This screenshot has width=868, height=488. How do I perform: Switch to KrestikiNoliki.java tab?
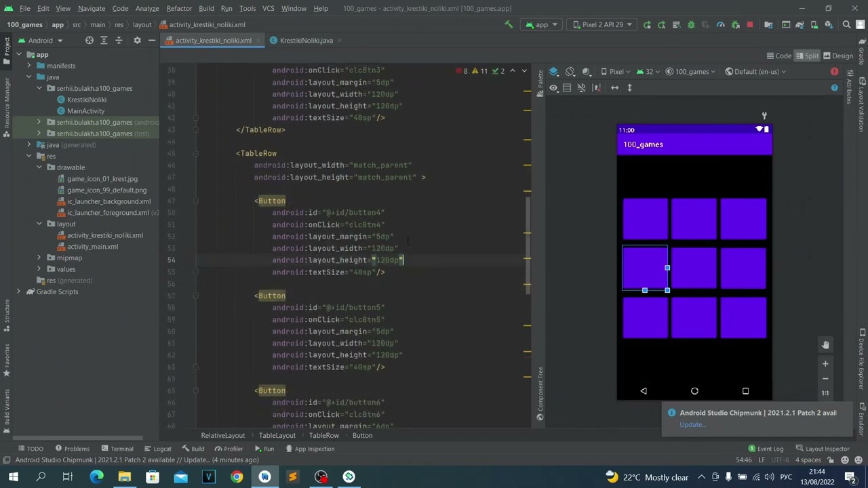[305, 41]
